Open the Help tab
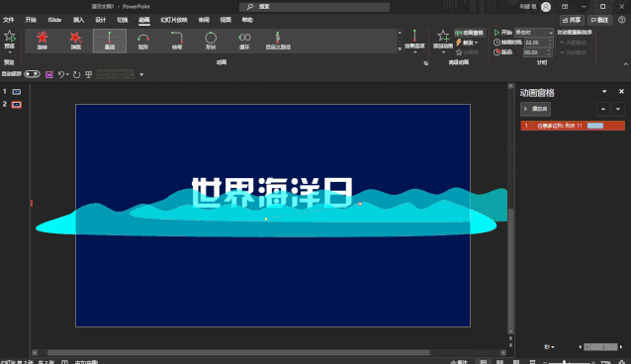This screenshot has width=631, height=364. (247, 20)
